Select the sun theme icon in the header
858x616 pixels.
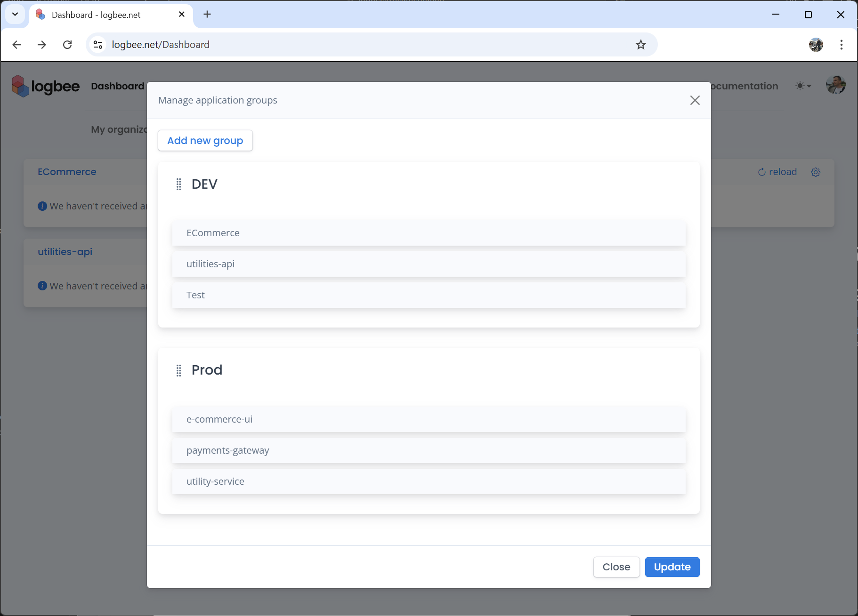800,86
